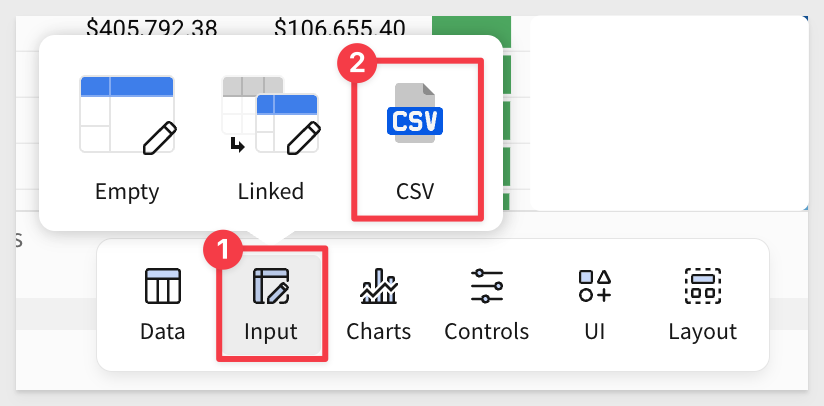The width and height of the screenshot is (824, 406).
Task: Open the UI shapes icon
Action: tap(595, 286)
